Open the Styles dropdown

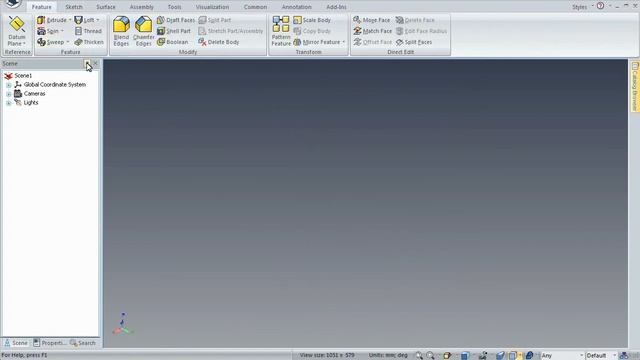582,7
